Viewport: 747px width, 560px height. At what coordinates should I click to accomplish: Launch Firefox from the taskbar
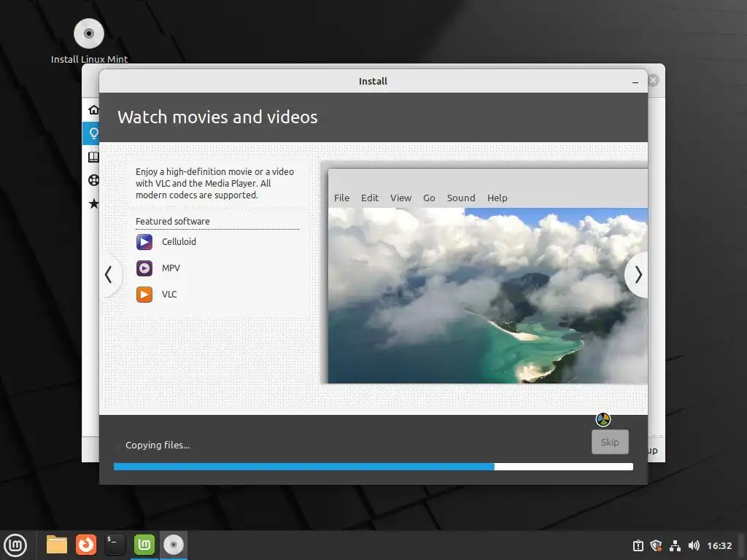[x=86, y=545]
